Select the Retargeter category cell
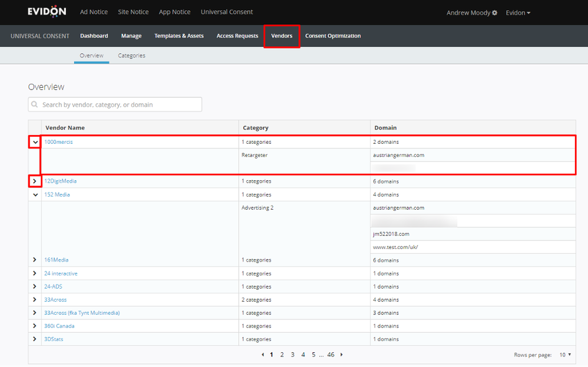The image size is (588, 367). tap(255, 155)
